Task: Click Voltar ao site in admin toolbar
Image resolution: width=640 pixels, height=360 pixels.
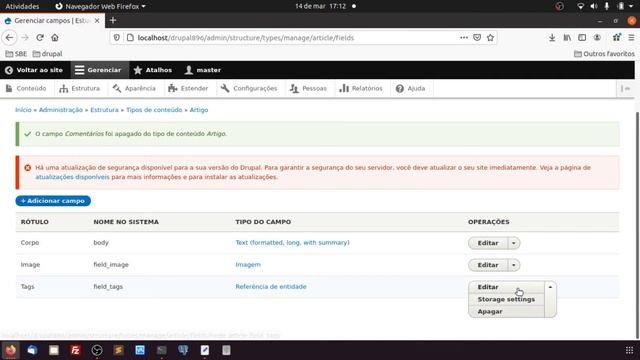Action: click(x=34, y=70)
